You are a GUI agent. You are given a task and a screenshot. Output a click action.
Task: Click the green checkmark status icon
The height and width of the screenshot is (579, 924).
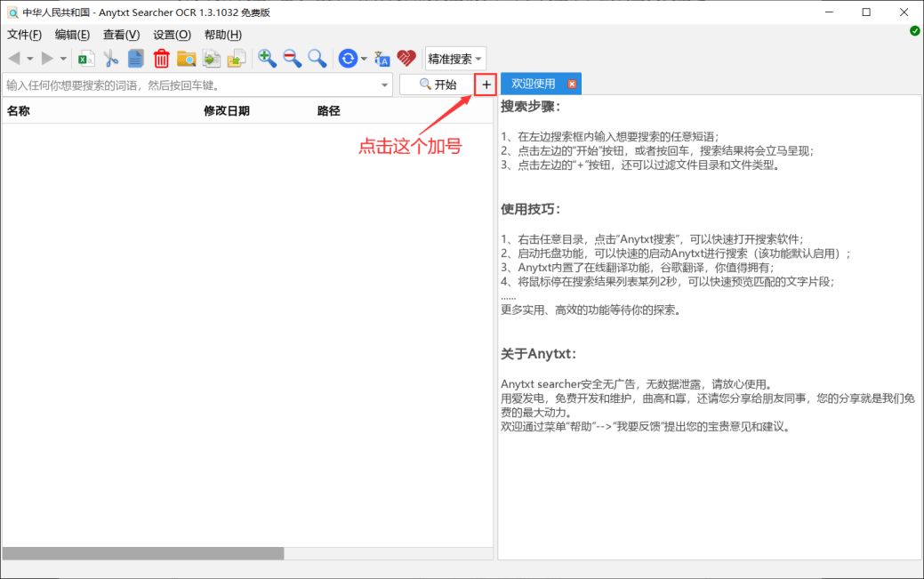[914, 30]
